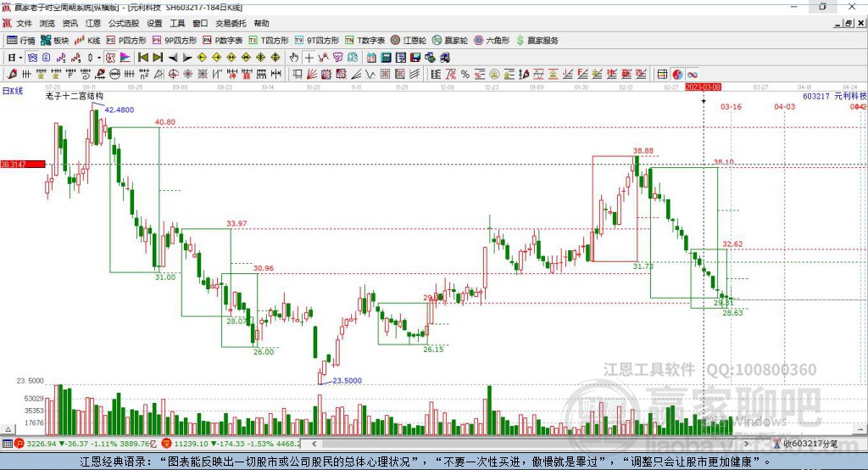Open the calculator icon
The height and width of the screenshot is (470, 868).
point(387,58)
